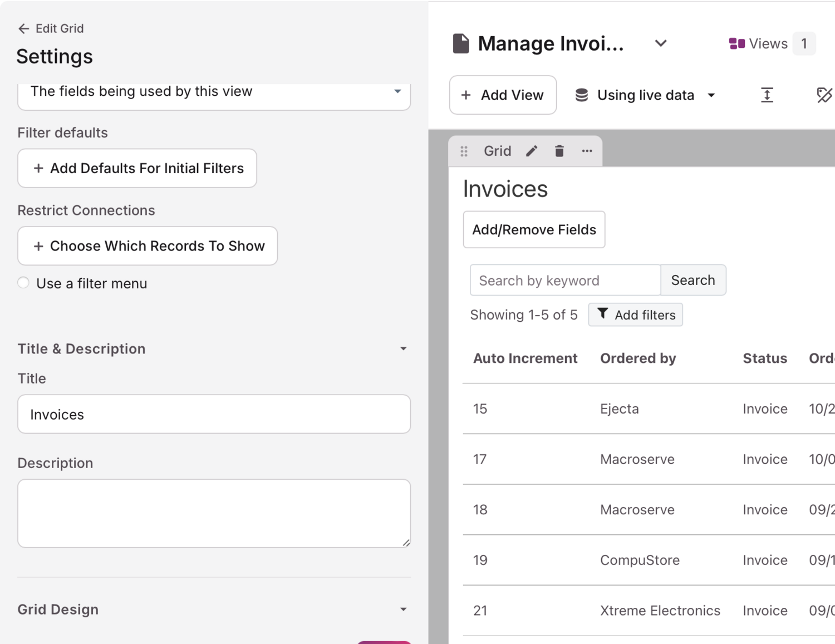The image size is (835, 644).
Task: Click the Search by keyword input field
Action: click(x=564, y=280)
